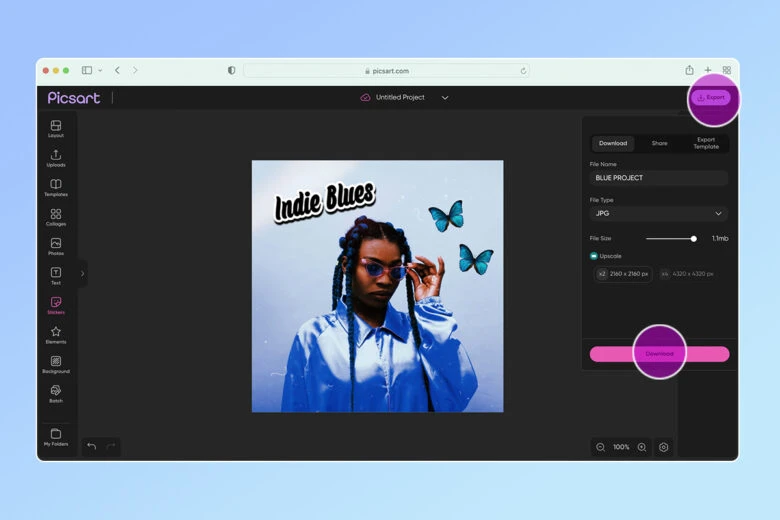Click the undo arrow icon
The image size is (780, 520).
tap(92, 446)
